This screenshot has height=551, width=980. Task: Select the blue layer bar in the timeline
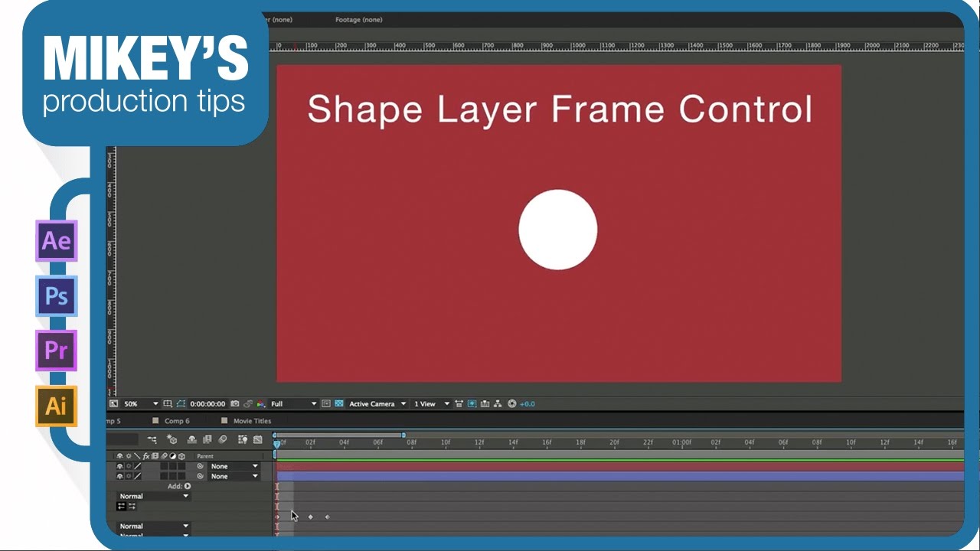pos(619,476)
